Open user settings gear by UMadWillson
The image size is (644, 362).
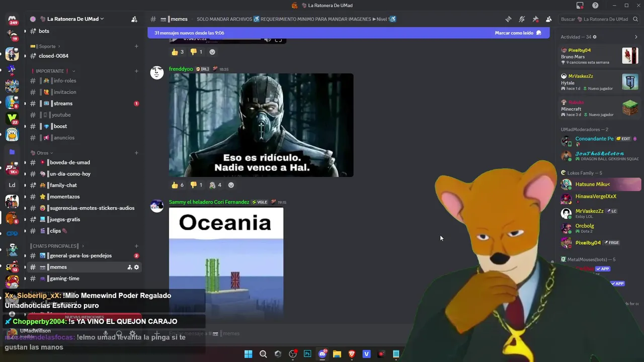click(132, 333)
